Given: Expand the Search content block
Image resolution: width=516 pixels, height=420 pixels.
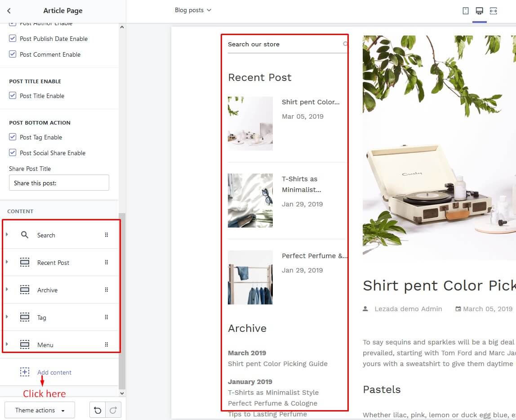Looking at the screenshot, I should pyautogui.click(x=7, y=234).
